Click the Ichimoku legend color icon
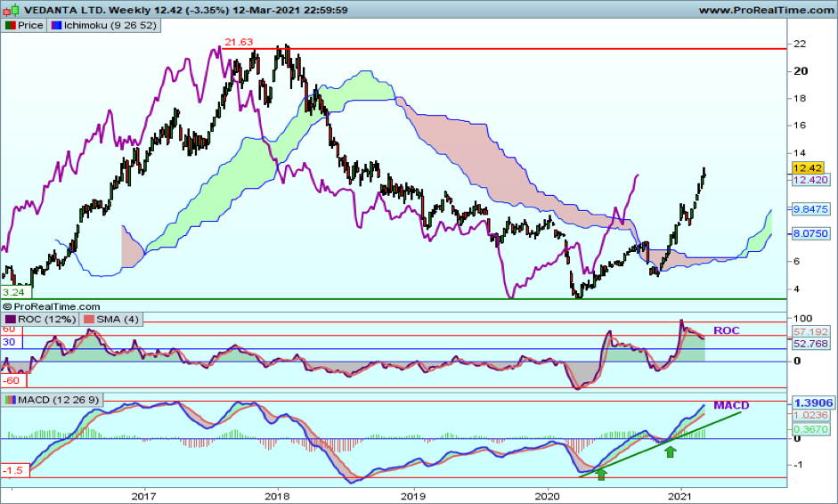This screenshot has width=838, height=504. click(56, 25)
